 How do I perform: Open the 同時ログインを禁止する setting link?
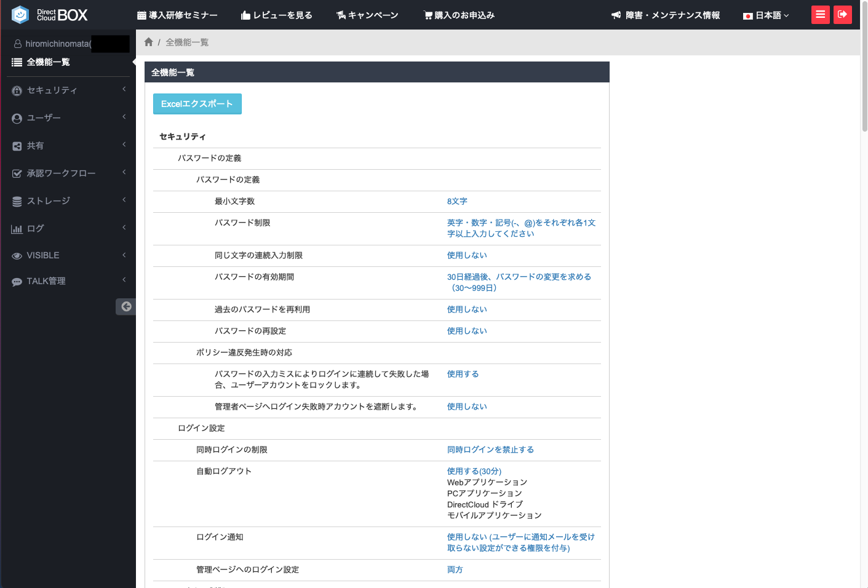click(490, 449)
